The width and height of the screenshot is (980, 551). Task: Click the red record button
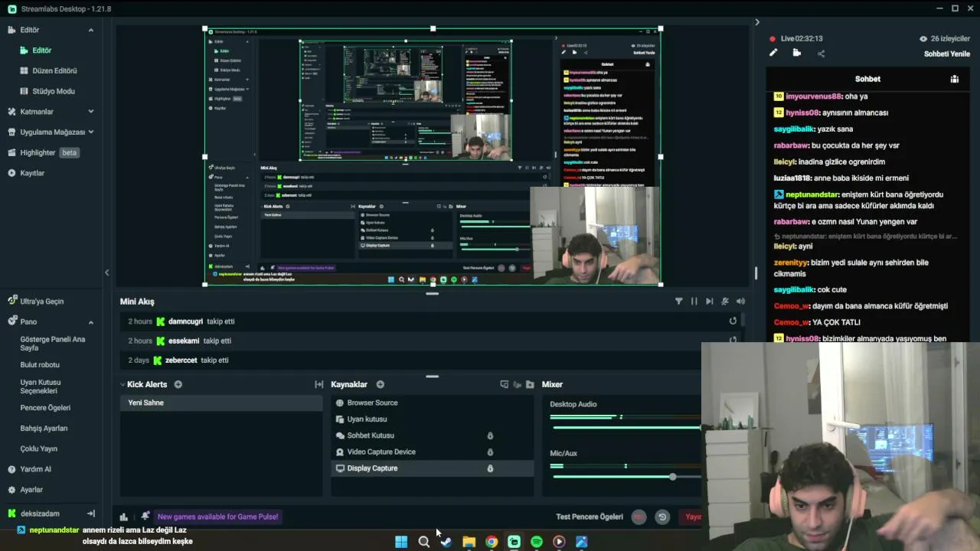click(x=639, y=517)
